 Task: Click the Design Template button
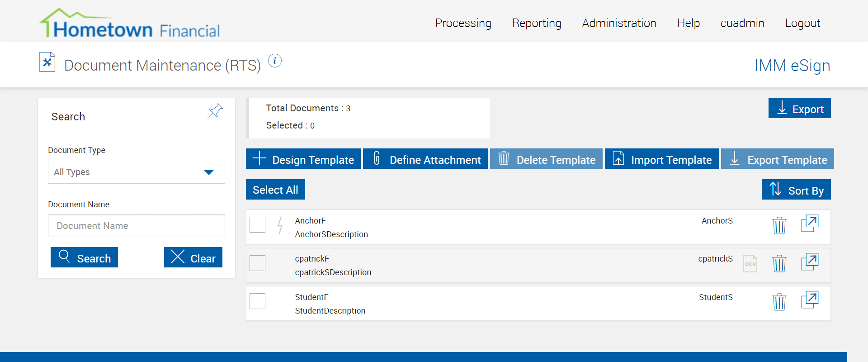(x=303, y=159)
